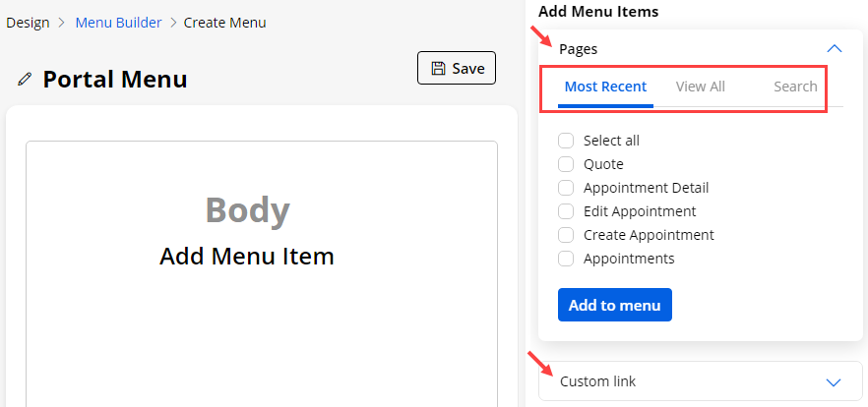Click the Save button
Screen dimensions: 868x407
pyautogui.click(x=457, y=68)
